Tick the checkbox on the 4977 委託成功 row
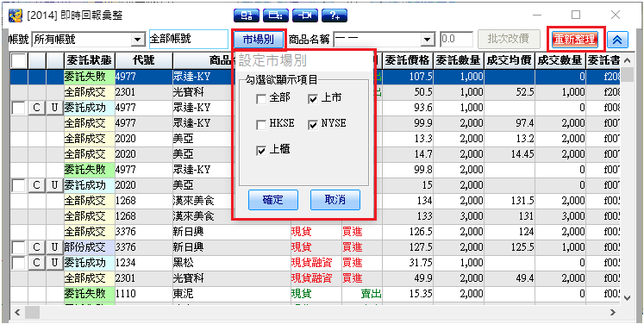The image size is (644, 324). pyautogui.click(x=18, y=108)
